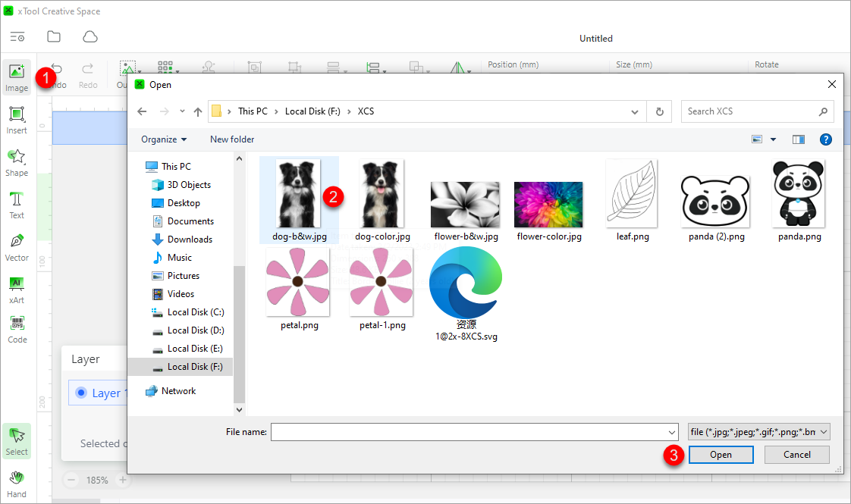851x504 pixels.
Task: Open the file type filter dropdown
Action: tap(758, 431)
